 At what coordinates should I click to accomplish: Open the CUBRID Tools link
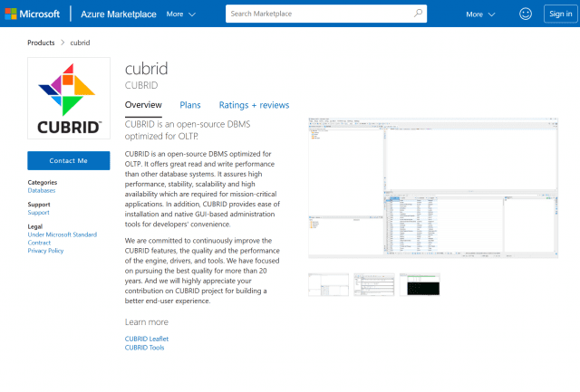[x=145, y=348]
